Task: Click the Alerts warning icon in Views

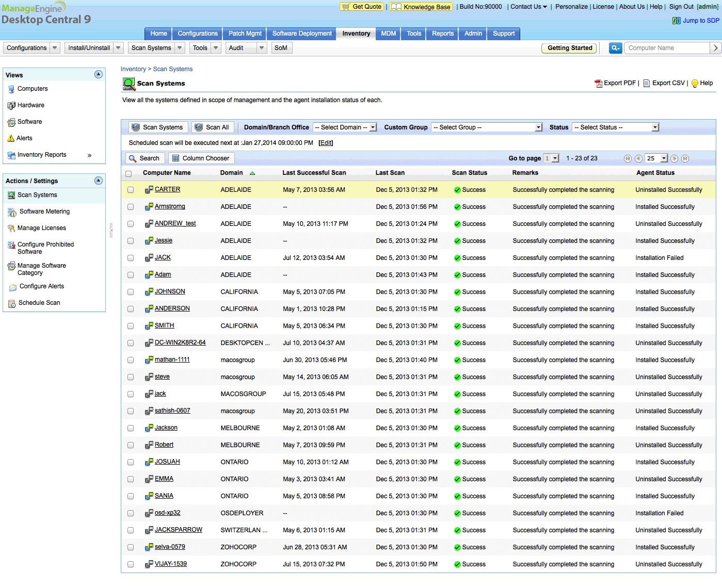Action: point(11,138)
